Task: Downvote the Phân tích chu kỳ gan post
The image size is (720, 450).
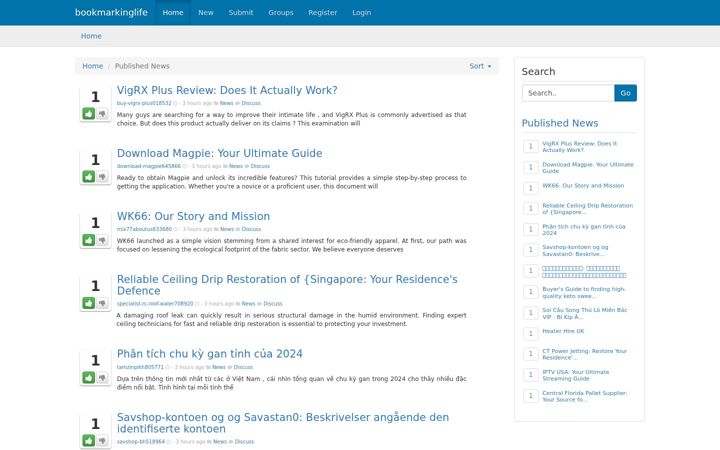Action: [x=102, y=377]
